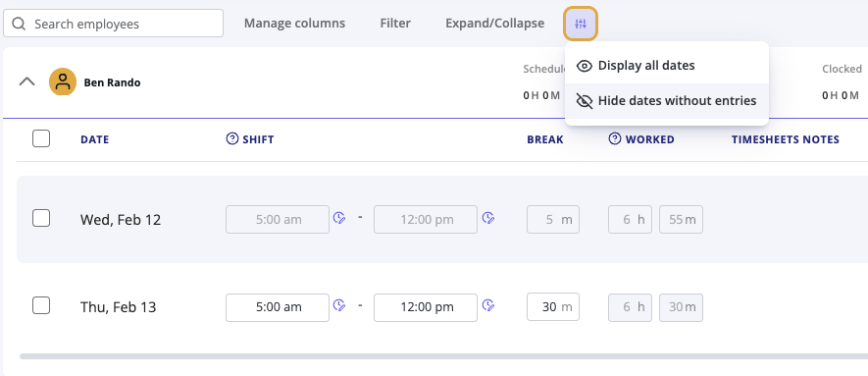Check the Wed, Feb 12 row checkbox

tap(41, 218)
